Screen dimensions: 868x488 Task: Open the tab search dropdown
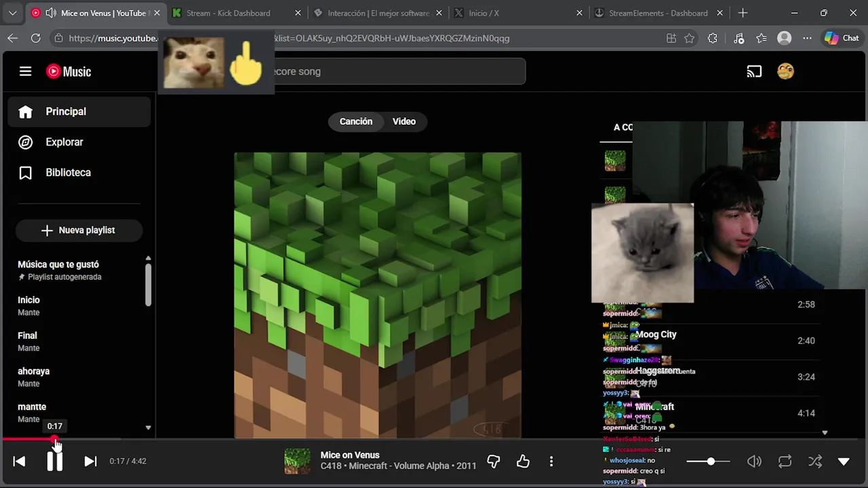coord(12,13)
